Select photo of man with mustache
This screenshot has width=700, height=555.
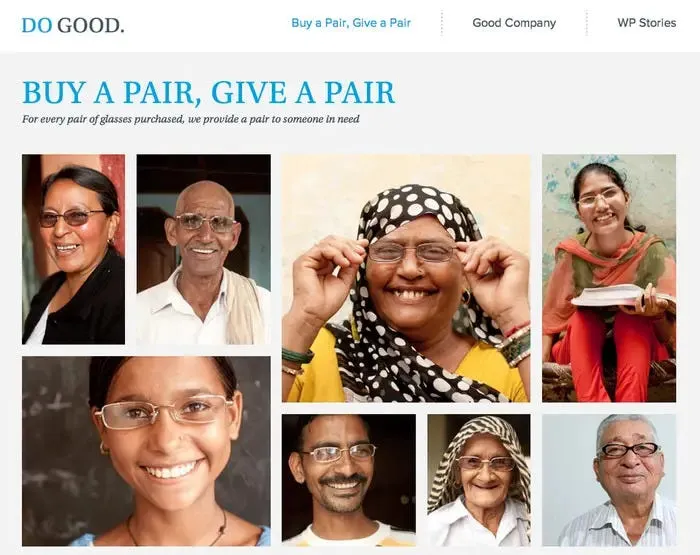pos(349,480)
